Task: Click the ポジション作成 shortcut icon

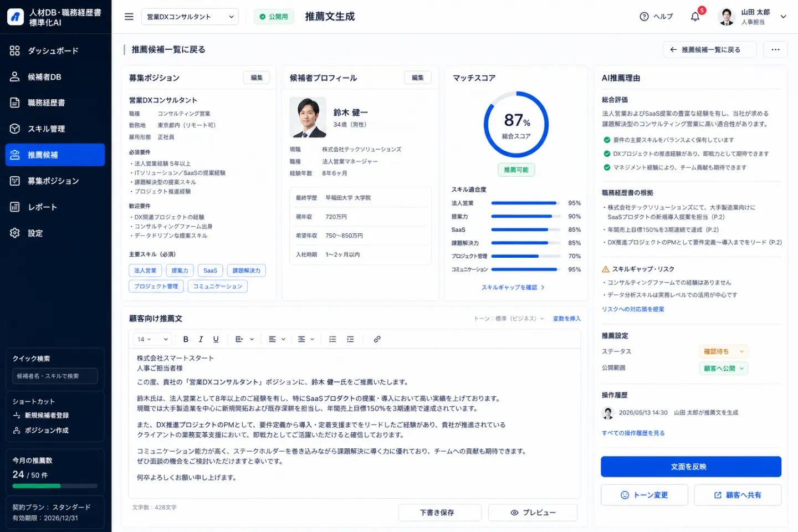Action: [x=17, y=430]
